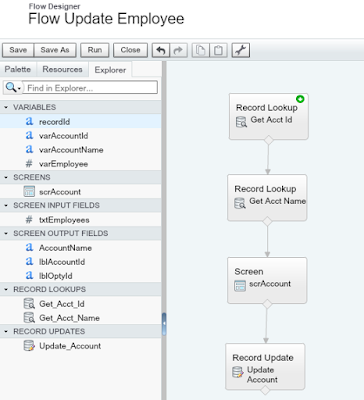364x400 pixels.
Task: Open the search magnifier dropdown
Action: point(13,88)
